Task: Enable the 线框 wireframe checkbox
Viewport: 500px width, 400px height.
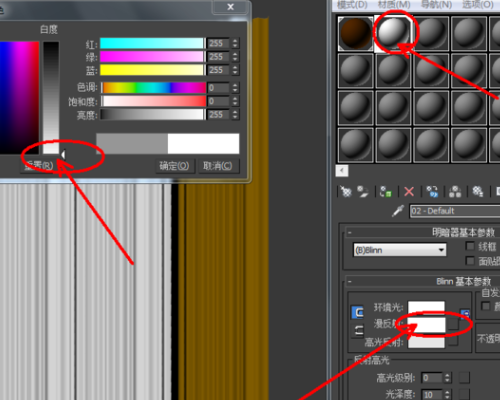Action: pos(470,246)
